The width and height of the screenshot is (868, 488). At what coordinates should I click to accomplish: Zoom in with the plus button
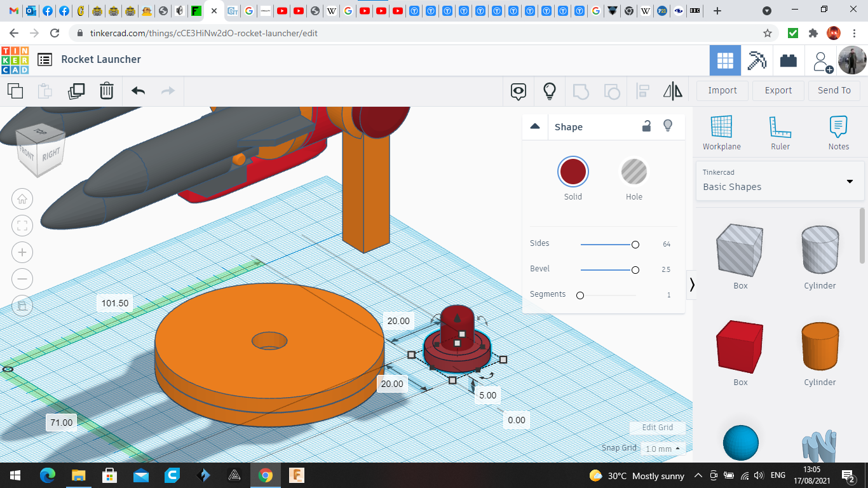[x=22, y=252]
